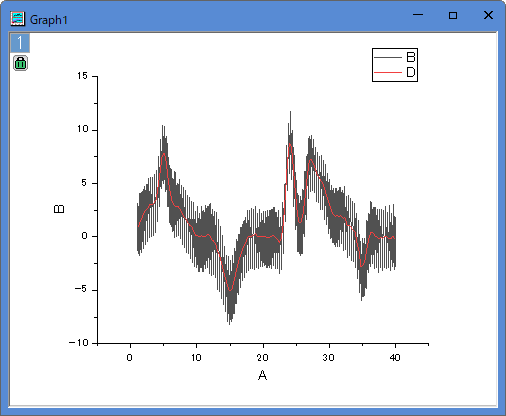Screen dimensions: 506x416
Task: Click the X axis tick label 20
Action: click(x=262, y=358)
